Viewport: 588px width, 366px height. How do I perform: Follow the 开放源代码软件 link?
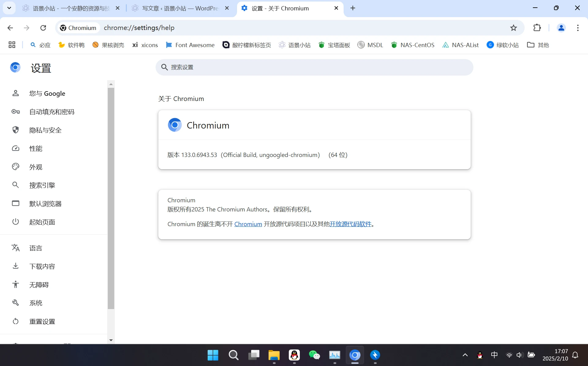[x=350, y=224]
